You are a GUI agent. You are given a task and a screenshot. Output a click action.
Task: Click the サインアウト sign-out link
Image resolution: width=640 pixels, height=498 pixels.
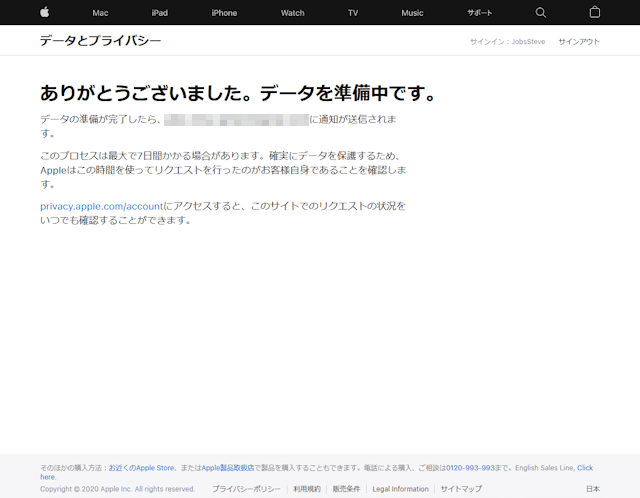(579, 41)
